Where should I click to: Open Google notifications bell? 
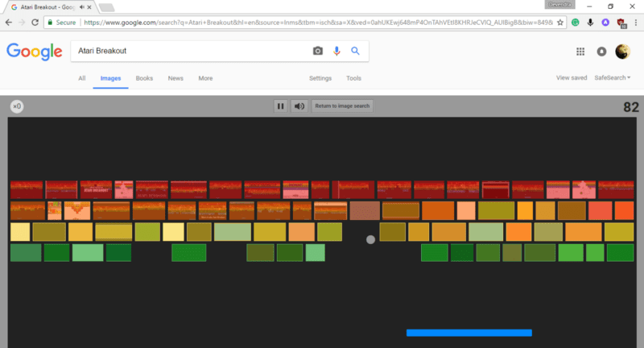click(601, 52)
